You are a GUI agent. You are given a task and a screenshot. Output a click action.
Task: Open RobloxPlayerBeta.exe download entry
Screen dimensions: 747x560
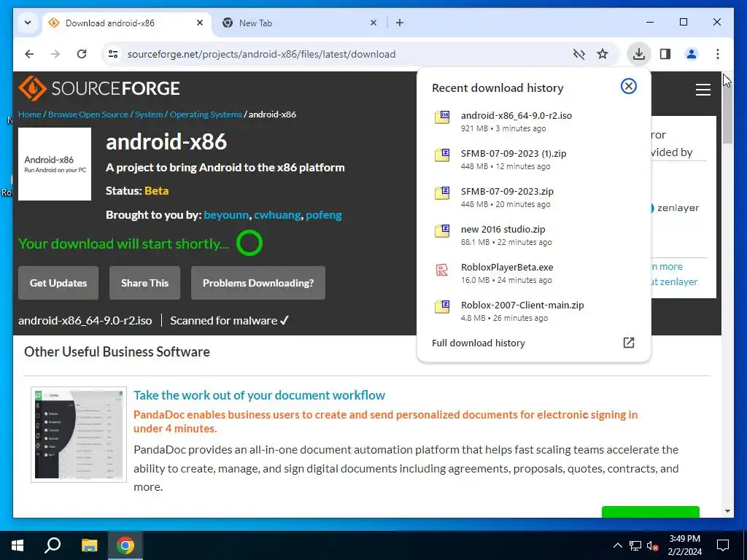(x=533, y=273)
